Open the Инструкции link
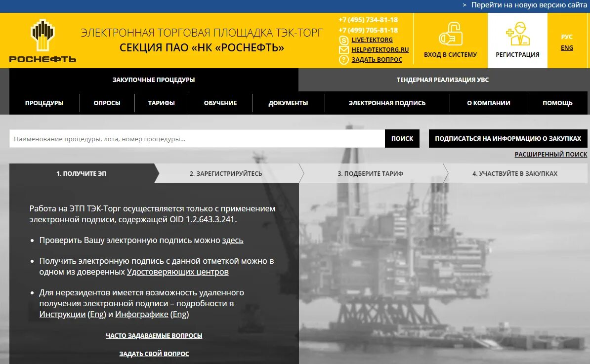This screenshot has height=364, width=590. coord(62,314)
